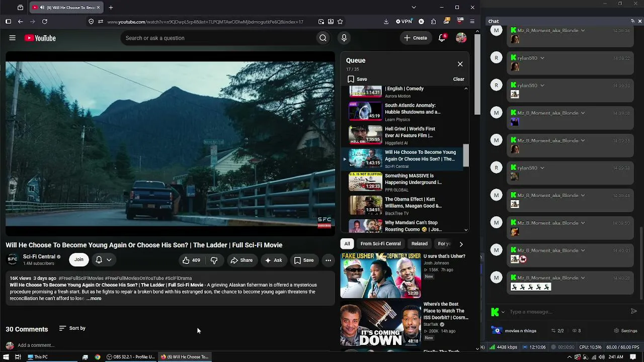Open the YouTube guide hamburger menu
The height and width of the screenshot is (362, 644).
[13, 38]
